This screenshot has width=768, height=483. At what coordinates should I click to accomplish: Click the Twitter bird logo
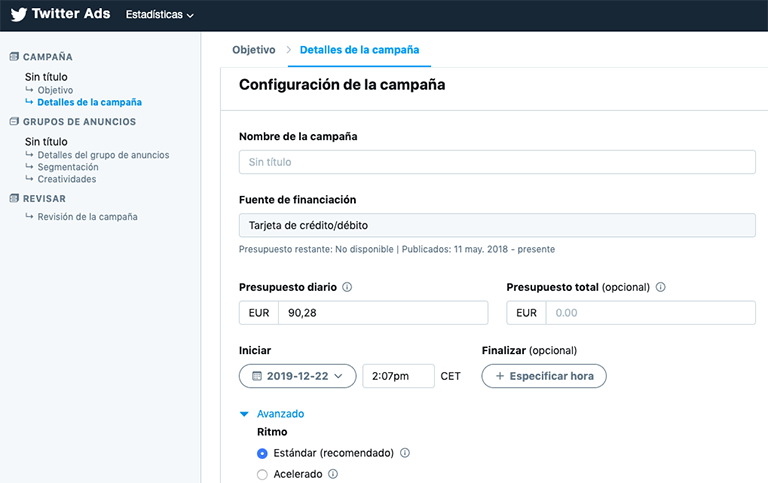click(19, 15)
